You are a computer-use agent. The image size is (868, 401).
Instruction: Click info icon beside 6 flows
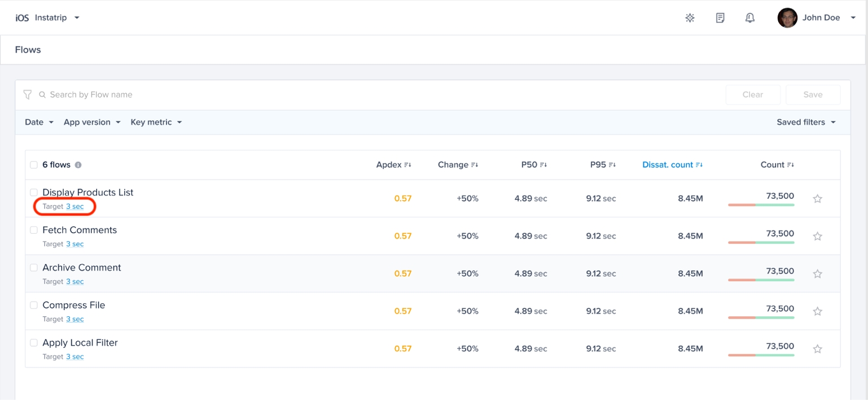pos(78,165)
